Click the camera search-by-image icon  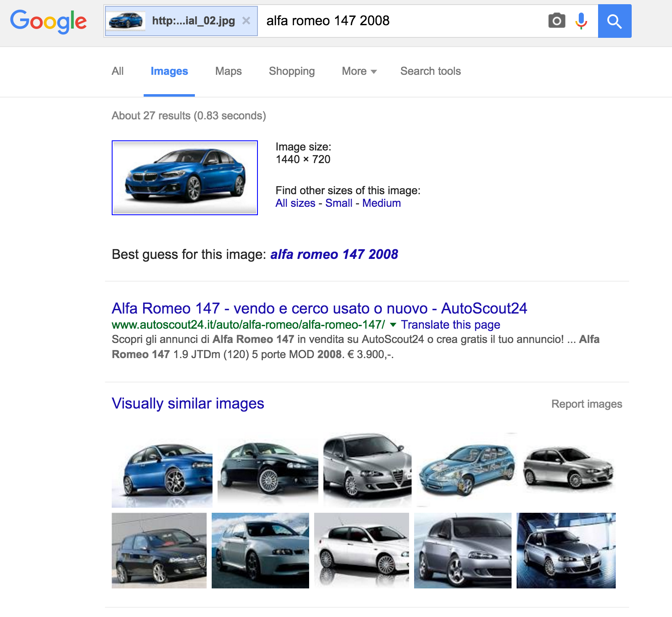coord(556,21)
